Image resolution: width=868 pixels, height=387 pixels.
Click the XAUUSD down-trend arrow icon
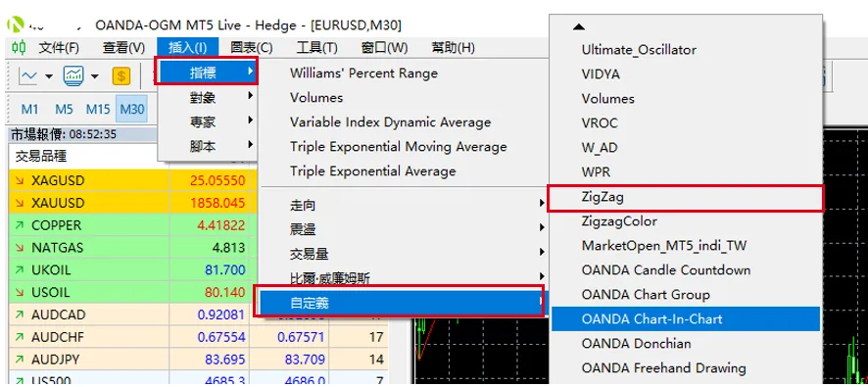click(21, 203)
